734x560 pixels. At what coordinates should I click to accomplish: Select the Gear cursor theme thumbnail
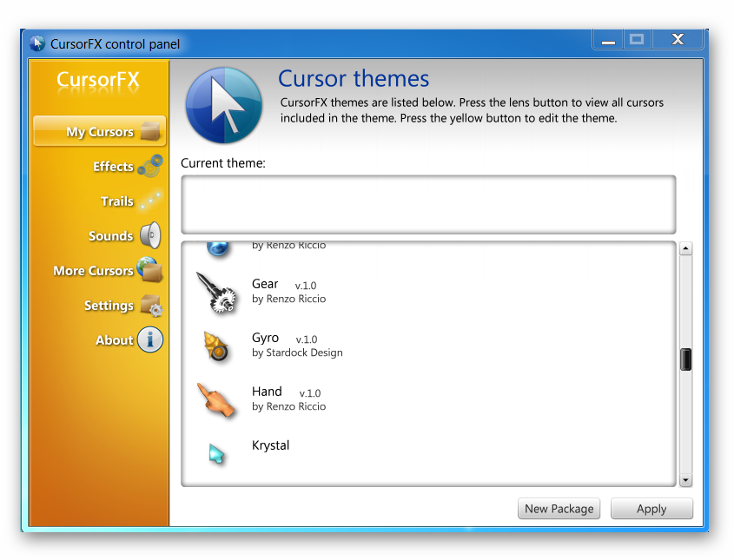pyautogui.click(x=216, y=291)
